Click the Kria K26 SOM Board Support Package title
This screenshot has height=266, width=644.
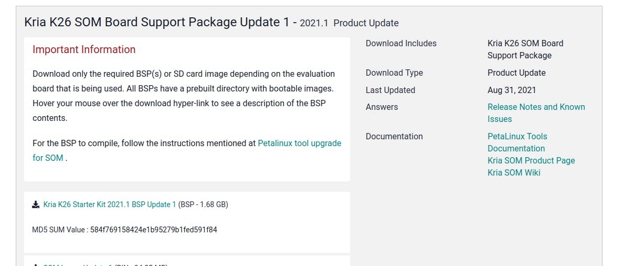157,22
